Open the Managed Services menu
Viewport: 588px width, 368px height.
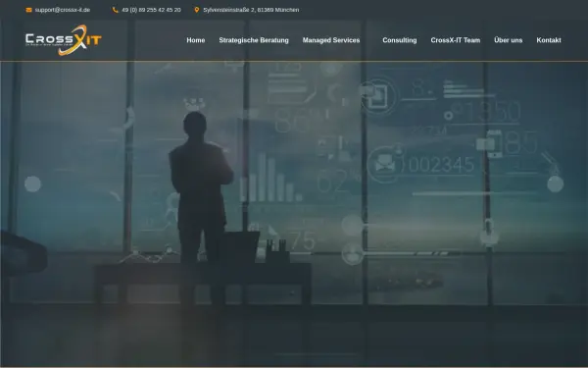click(331, 40)
